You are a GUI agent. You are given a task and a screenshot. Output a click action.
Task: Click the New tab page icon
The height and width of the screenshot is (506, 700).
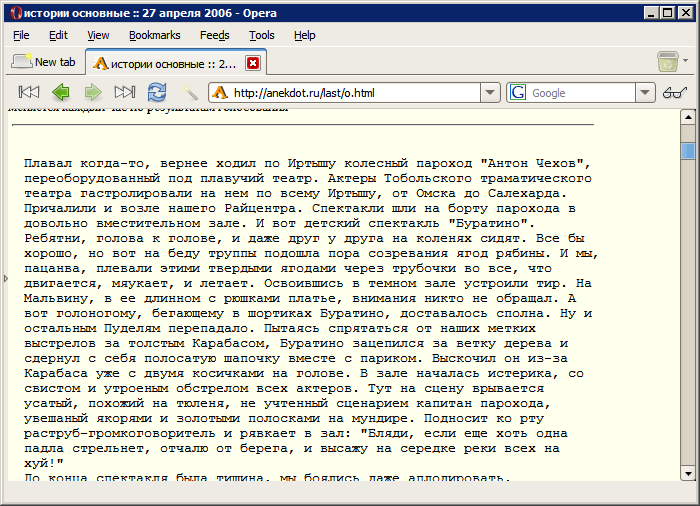coord(21,61)
